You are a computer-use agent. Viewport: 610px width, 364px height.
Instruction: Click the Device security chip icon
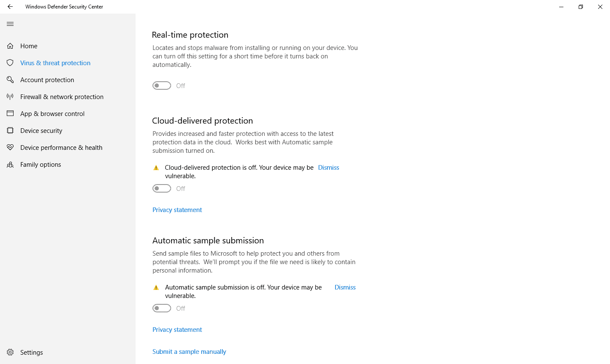coord(10,130)
